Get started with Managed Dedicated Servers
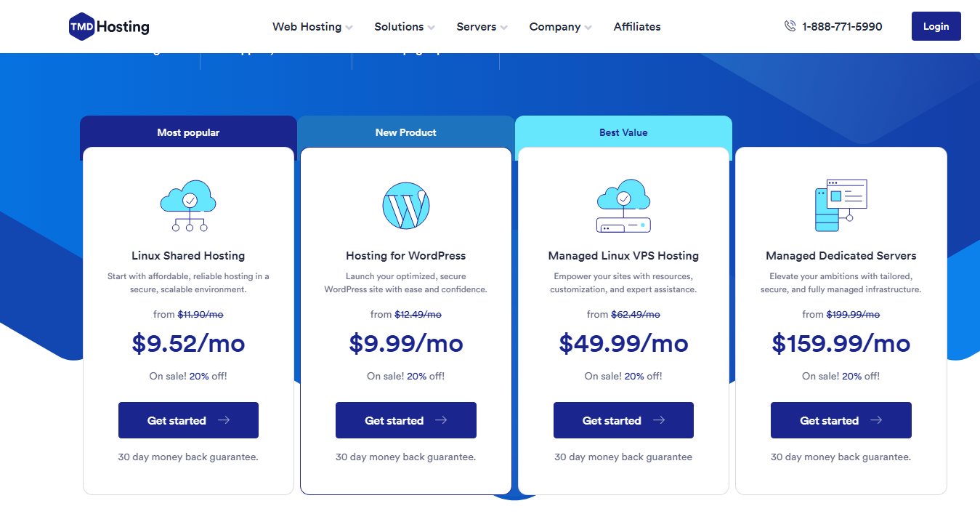Screen dimensions: 980x514 click(841, 420)
